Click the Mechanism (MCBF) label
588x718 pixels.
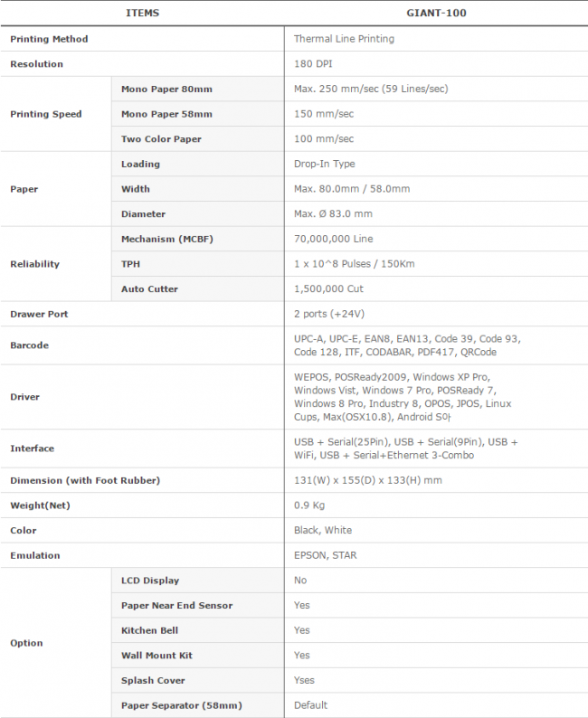(167, 239)
